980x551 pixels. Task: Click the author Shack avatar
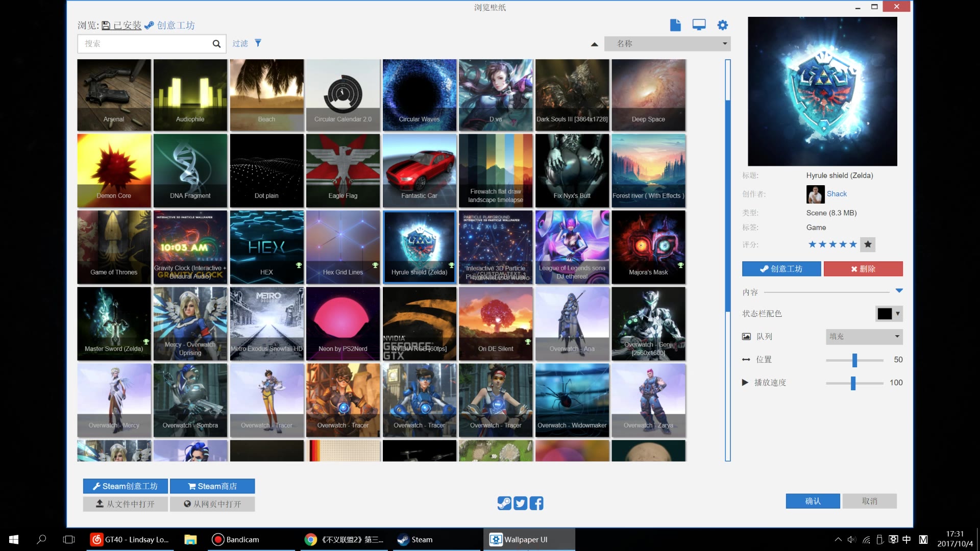coord(815,194)
